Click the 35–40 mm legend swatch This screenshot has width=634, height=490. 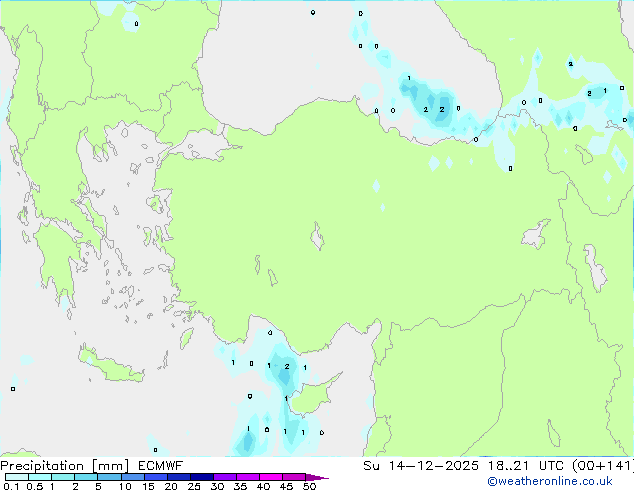[x=248, y=477]
